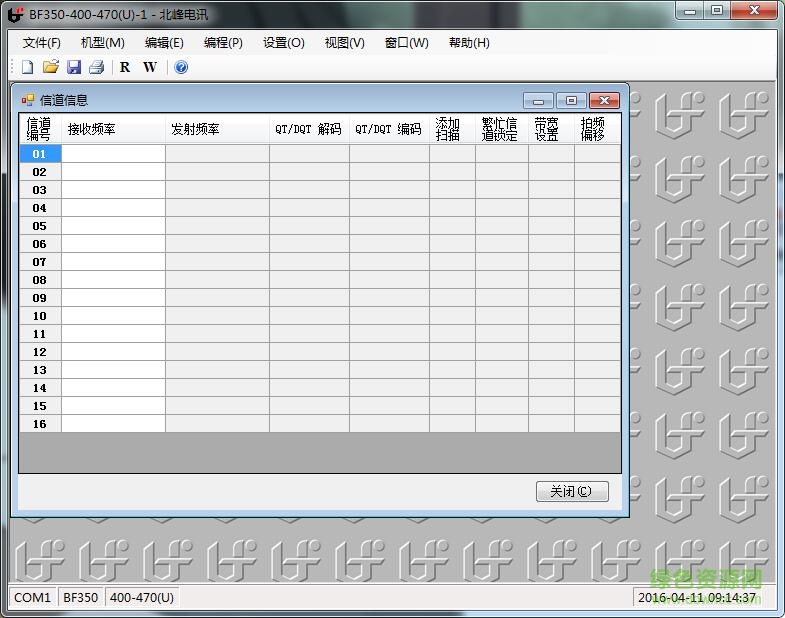
Task: Select channel row 02
Action: pos(40,172)
